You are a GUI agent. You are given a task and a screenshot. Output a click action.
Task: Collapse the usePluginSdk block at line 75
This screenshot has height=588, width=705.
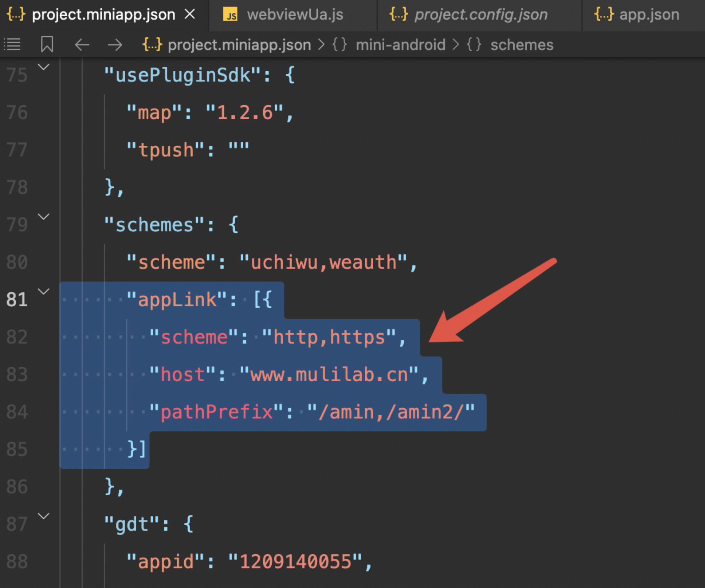44,67
